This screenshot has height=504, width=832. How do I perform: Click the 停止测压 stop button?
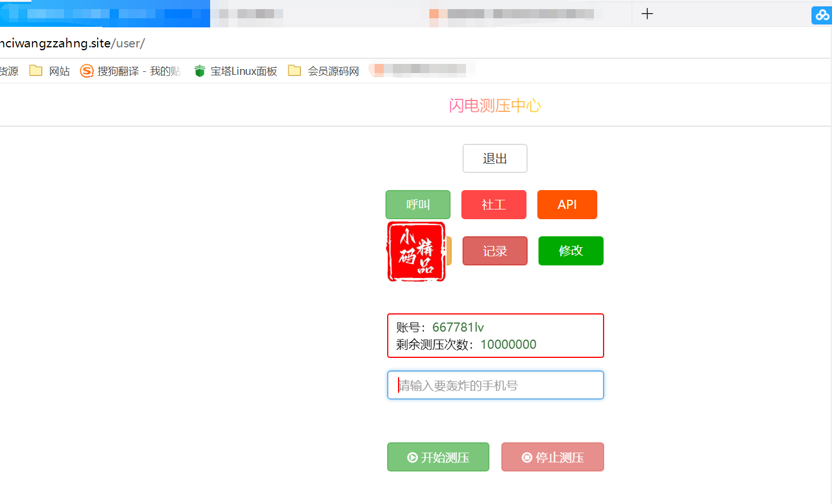[x=553, y=457]
